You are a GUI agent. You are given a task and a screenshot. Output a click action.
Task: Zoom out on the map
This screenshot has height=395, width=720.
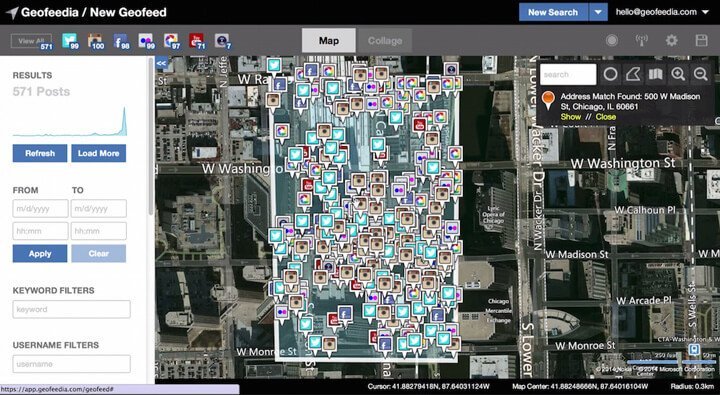(700, 74)
